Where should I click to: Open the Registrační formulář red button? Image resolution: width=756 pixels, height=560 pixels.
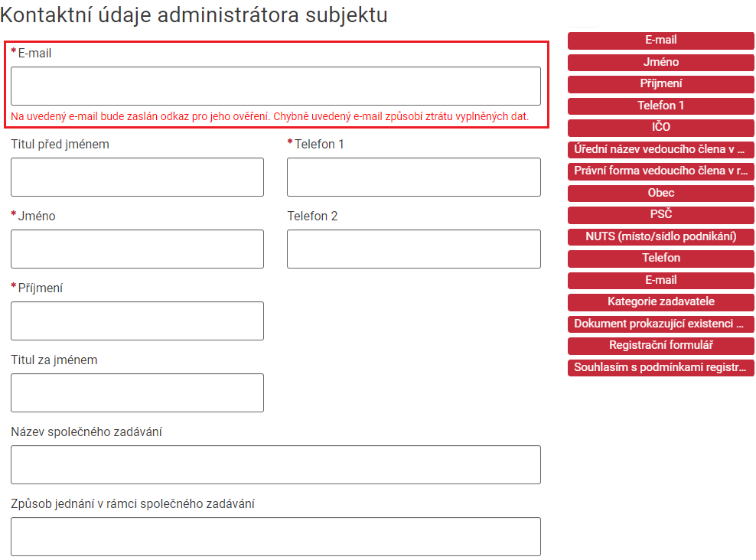(x=660, y=346)
